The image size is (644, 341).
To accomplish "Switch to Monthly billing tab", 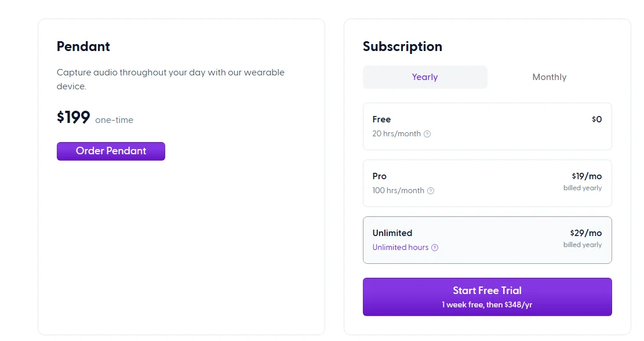I will click(549, 77).
